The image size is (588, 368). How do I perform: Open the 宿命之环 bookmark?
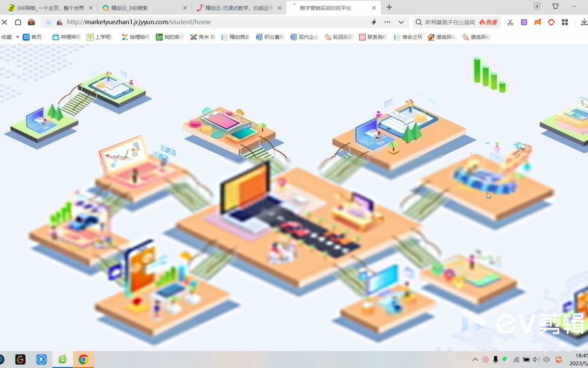(x=408, y=37)
